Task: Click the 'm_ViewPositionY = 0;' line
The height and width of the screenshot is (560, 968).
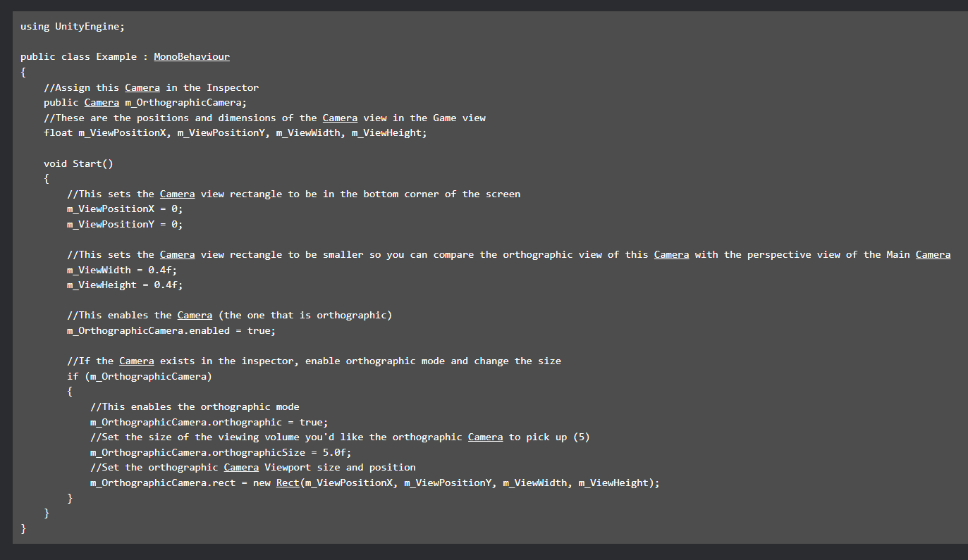Action: coord(125,224)
